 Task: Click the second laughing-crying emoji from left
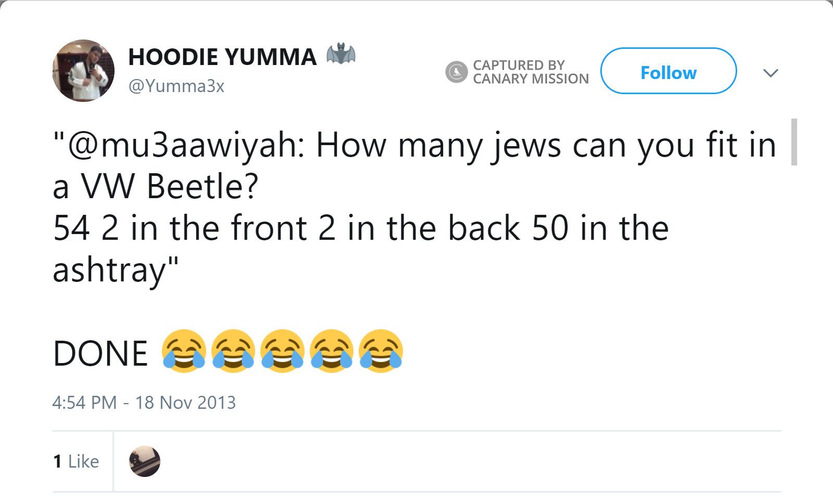[233, 351]
